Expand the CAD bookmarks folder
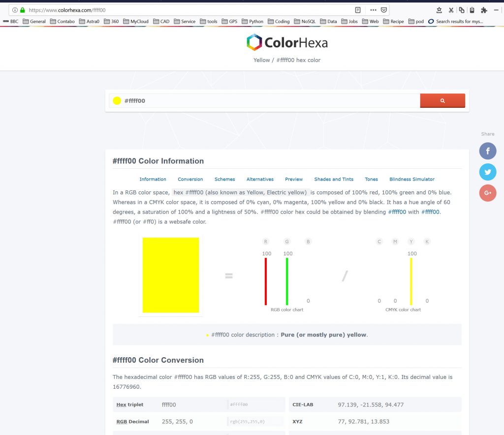504x435 pixels. [x=161, y=22]
